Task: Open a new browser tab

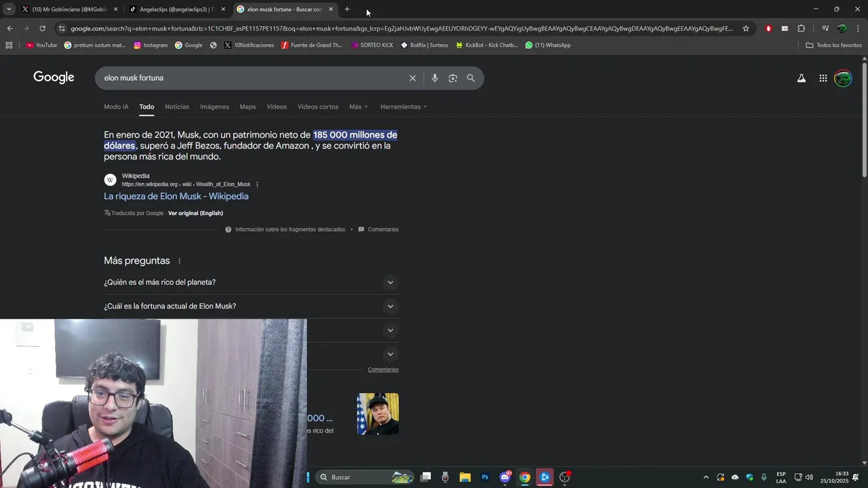Action: point(347,9)
